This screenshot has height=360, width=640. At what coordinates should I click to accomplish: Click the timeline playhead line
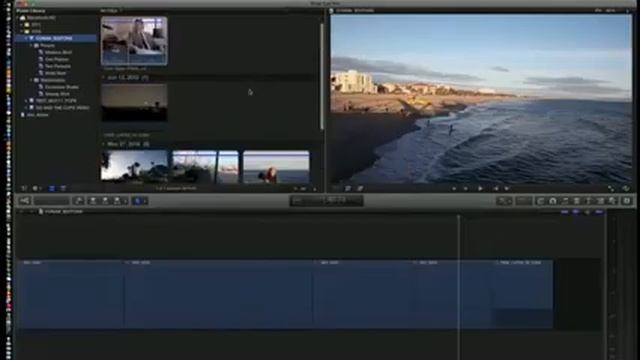(x=459, y=287)
